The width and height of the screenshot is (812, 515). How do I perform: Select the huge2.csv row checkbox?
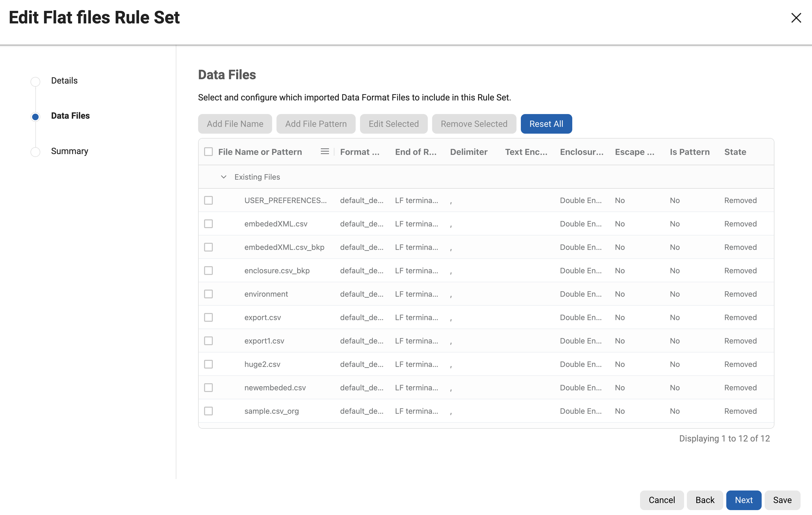click(208, 364)
